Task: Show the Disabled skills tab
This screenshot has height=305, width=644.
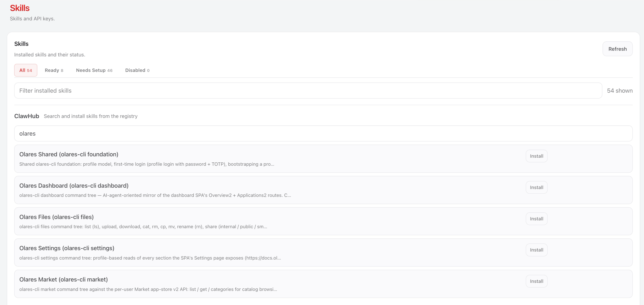Action: 137,70
